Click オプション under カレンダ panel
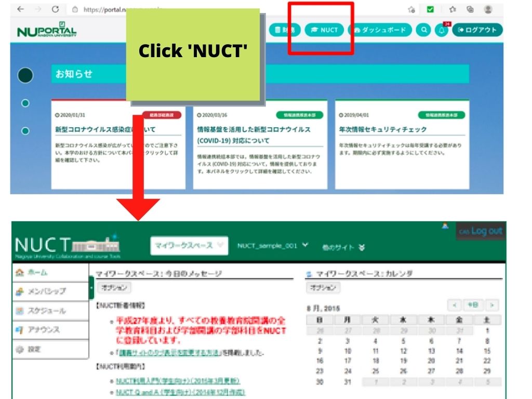 (323, 288)
